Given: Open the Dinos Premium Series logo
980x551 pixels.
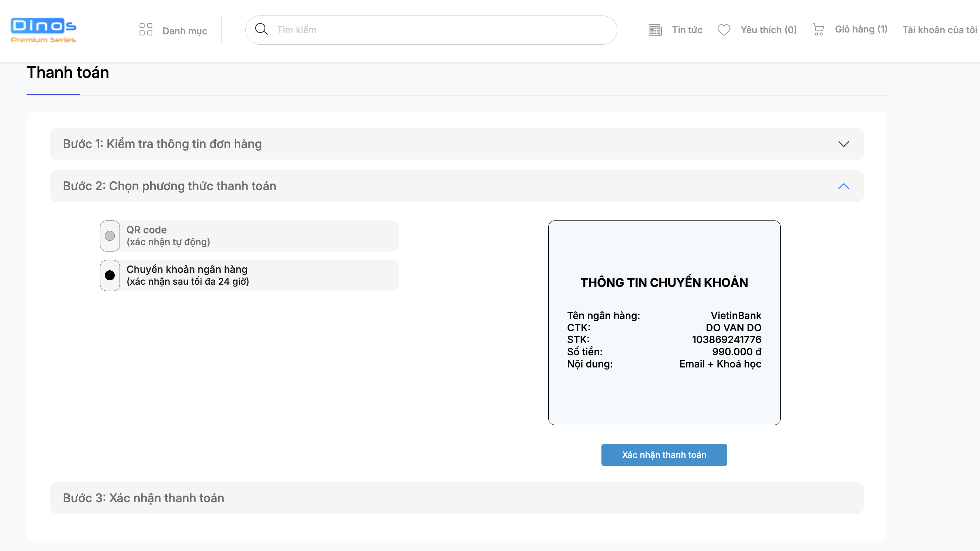Looking at the screenshot, I should (44, 30).
